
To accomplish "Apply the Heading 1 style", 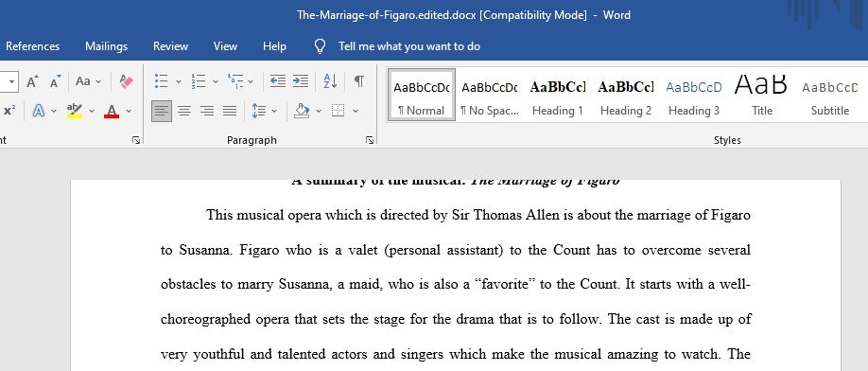I will pyautogui.click(x=558, y=96).
